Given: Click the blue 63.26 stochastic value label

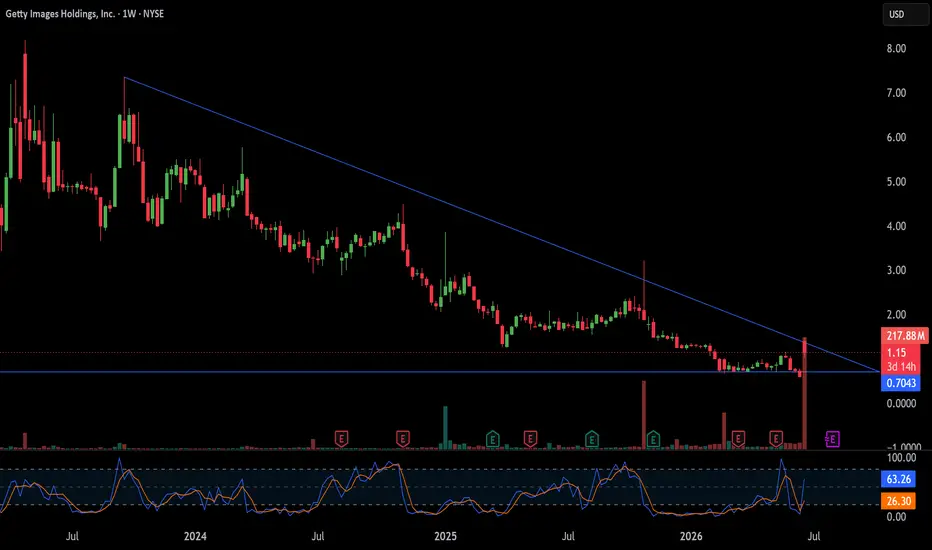Looking at the screenshot, I should click(x=899, y=479).
